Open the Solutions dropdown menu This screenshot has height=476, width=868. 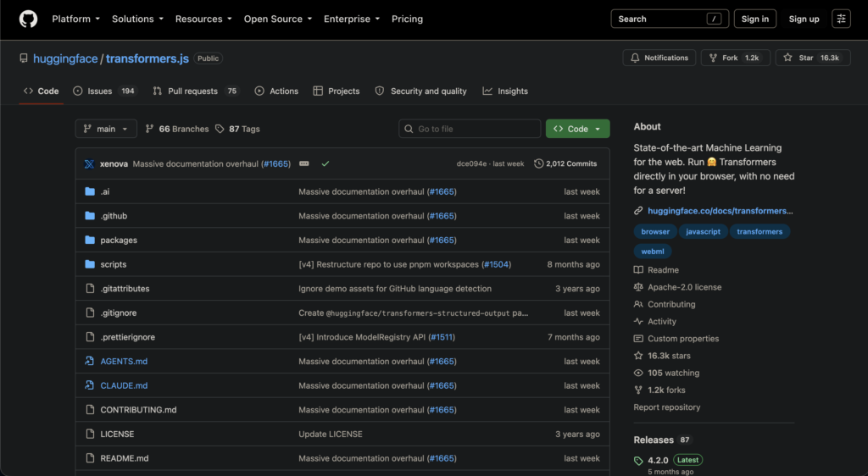tap(137, 19)
